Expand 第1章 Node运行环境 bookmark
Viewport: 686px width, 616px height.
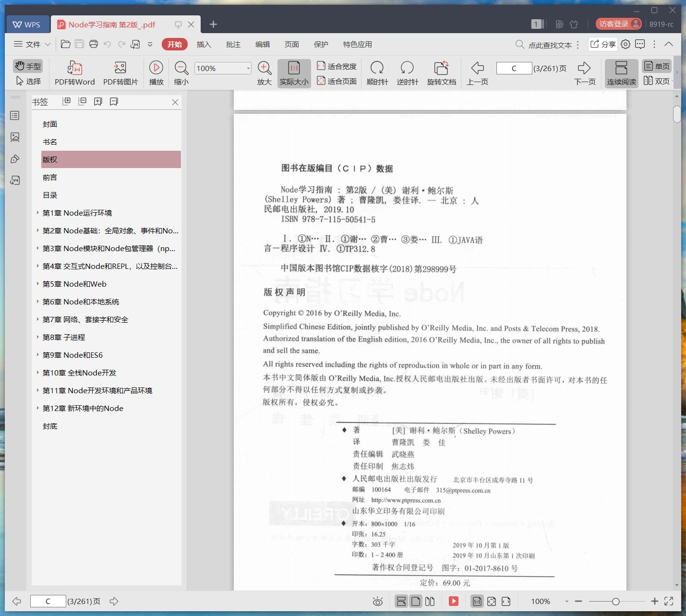(38, 212)
